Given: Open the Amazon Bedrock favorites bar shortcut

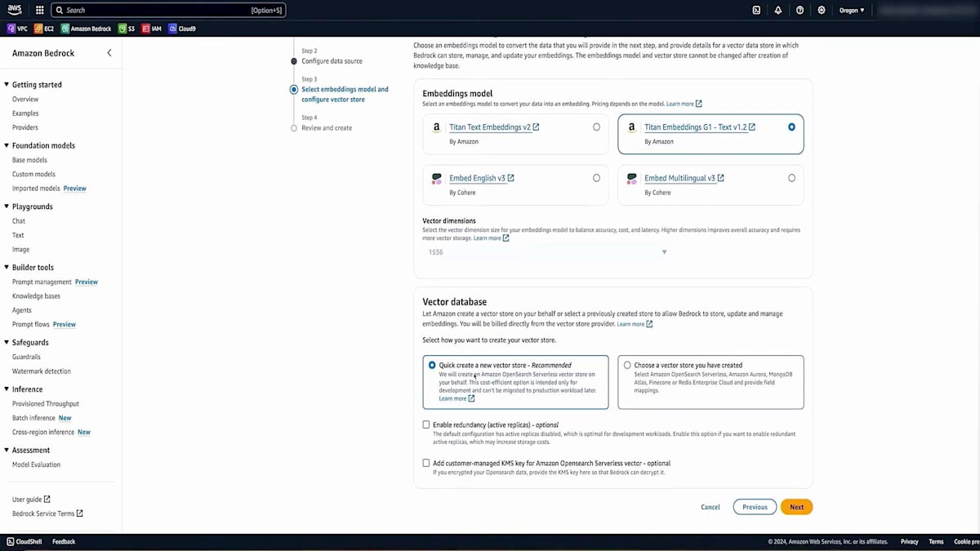Looking at the screenshot, I should tap(87, 29).
